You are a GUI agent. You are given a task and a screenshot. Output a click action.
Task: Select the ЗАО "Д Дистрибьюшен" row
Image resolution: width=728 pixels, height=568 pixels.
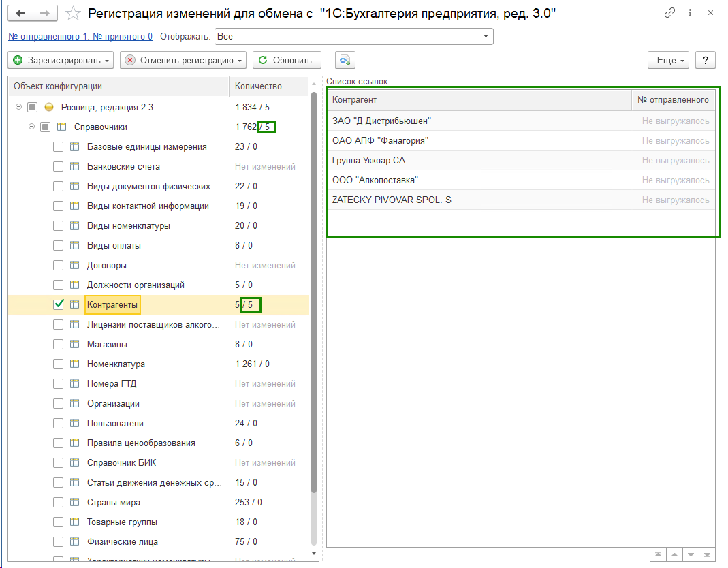pyautogui.click(x=521, y=121)
